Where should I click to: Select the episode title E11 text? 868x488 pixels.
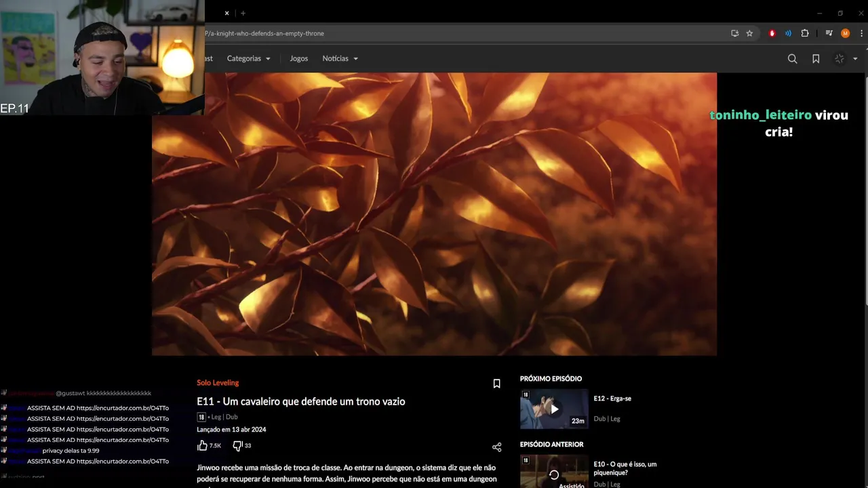(x=300, y=401)
